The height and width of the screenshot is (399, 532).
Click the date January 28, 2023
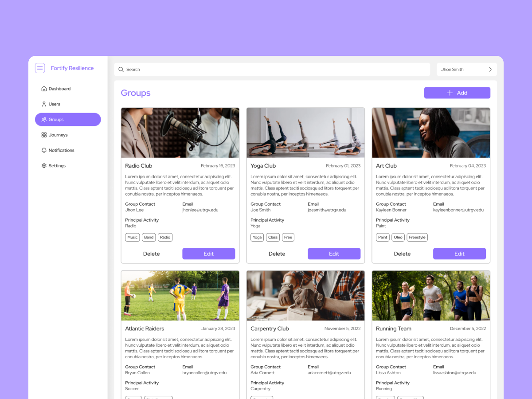pos(218,329)
